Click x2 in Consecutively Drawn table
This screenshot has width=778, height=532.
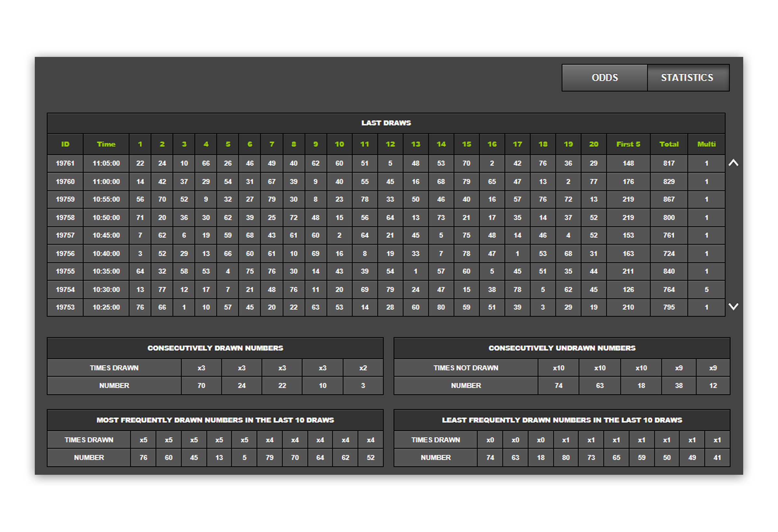click(363, 368)
